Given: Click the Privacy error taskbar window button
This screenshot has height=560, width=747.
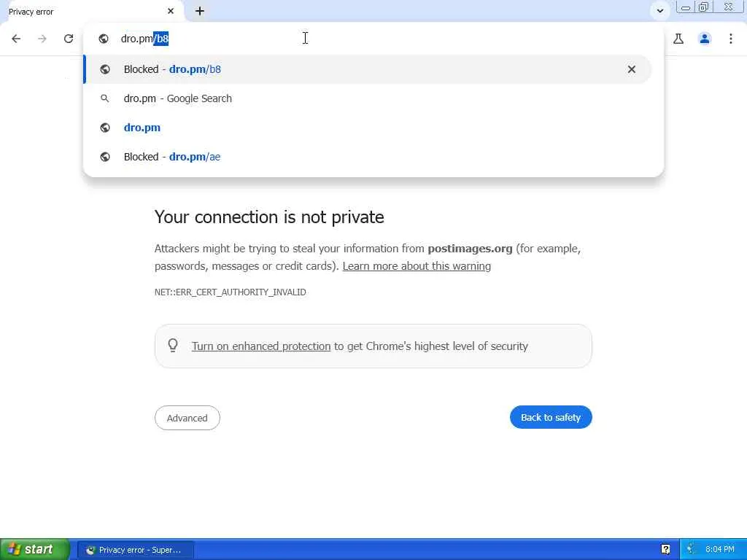Looking at the screenshot, I should 135,550.
